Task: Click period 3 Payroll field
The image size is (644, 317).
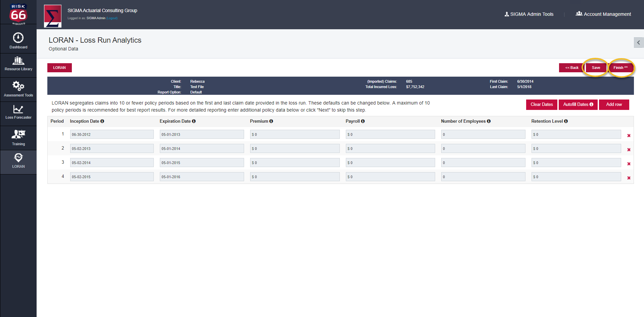Action: (x=390, y=163)
